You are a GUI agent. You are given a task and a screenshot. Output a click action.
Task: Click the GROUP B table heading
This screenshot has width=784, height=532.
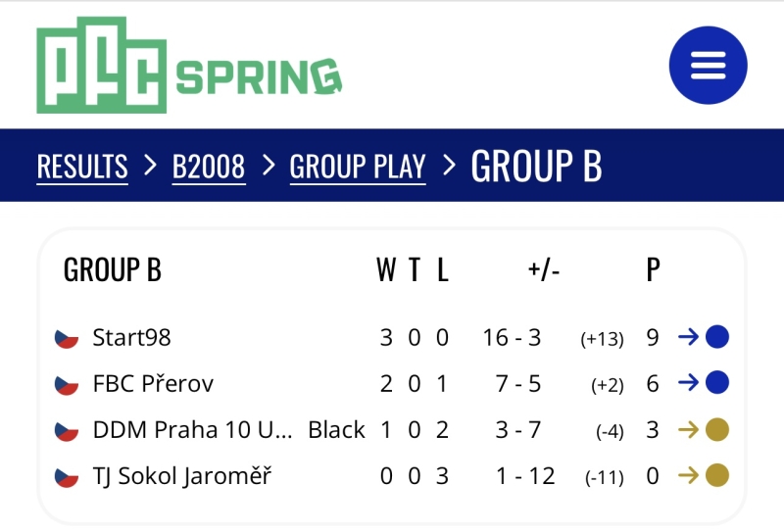pyautogui.click(x=113, y=269)
